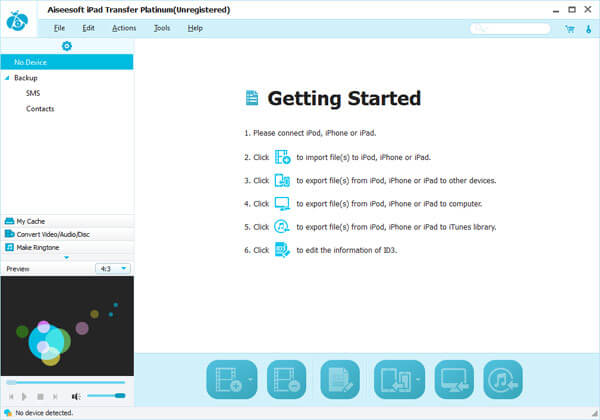
Task: Play the preview
Action: point(24,397)
